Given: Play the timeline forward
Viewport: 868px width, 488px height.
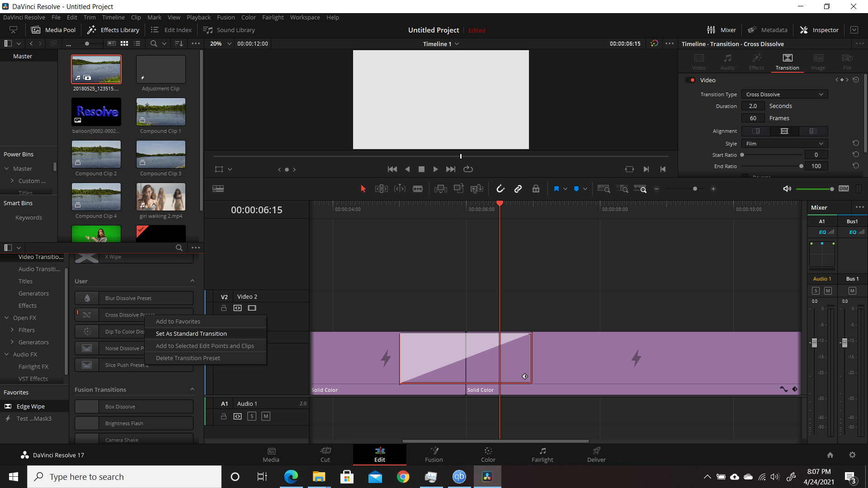Looking at the screenshot, I should tap(435, 169).
